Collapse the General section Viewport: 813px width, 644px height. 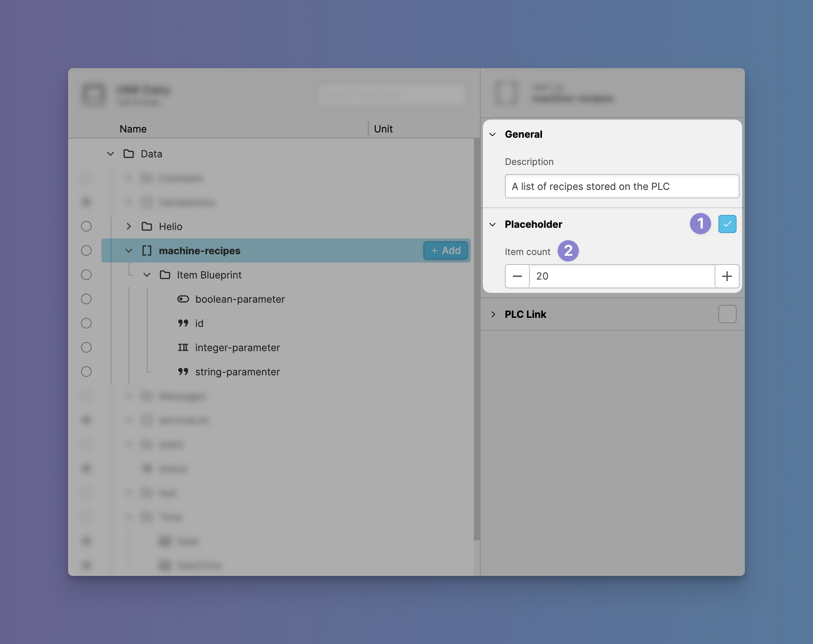[x=493, y=134]
